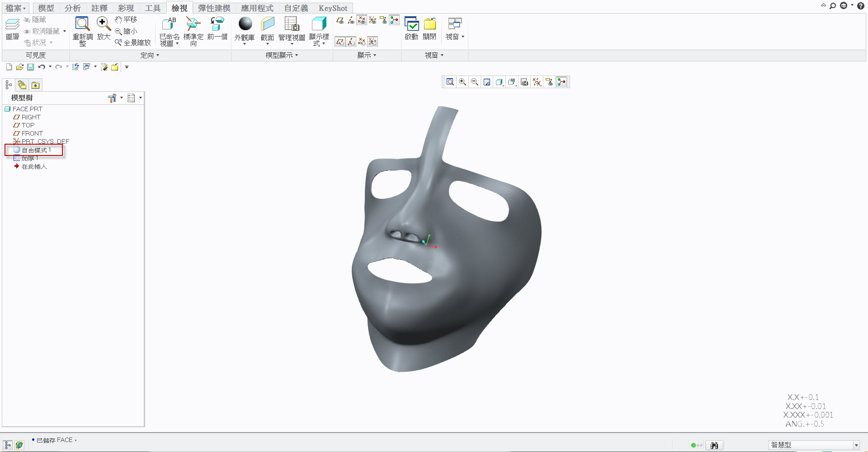Click the 平移 (Pan) button
868x452 pixels.
[x=126, y=20]
